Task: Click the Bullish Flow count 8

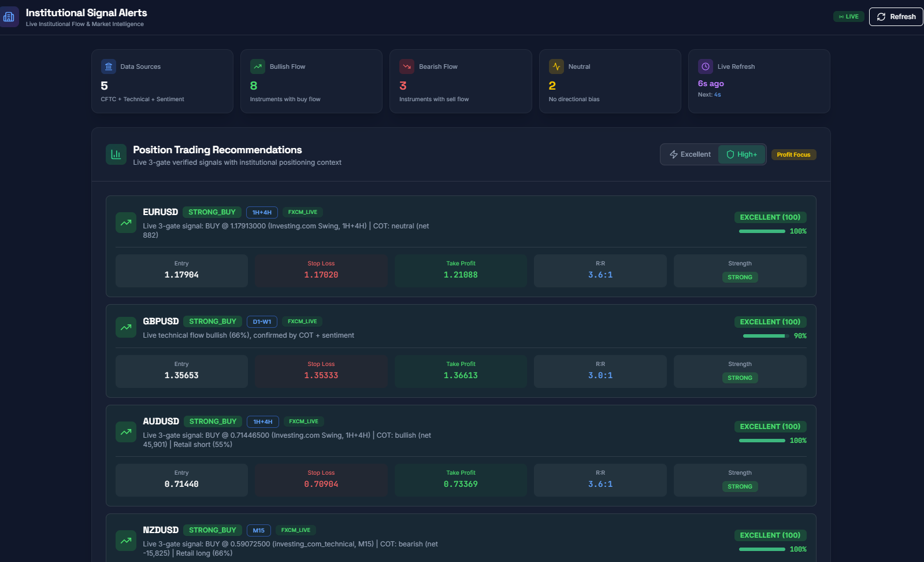Action: click(254, 86)
